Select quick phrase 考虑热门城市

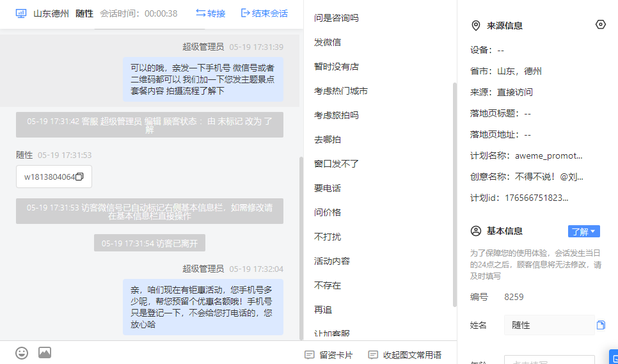[340, 91]
